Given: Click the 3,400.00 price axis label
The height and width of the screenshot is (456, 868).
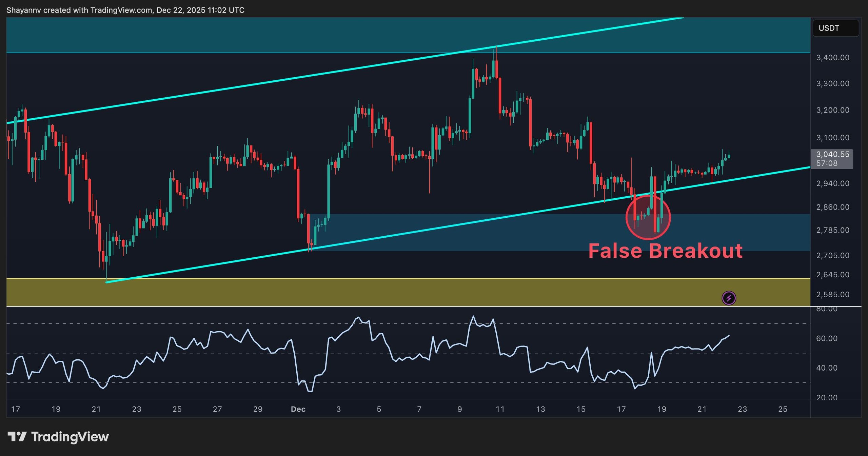Looking at the screenshot, I should [832, 58].
